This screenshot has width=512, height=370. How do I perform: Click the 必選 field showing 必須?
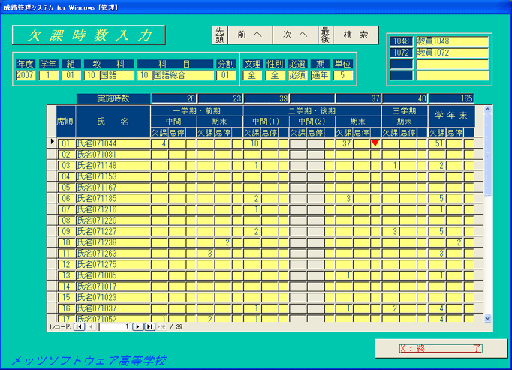(297, 75)
